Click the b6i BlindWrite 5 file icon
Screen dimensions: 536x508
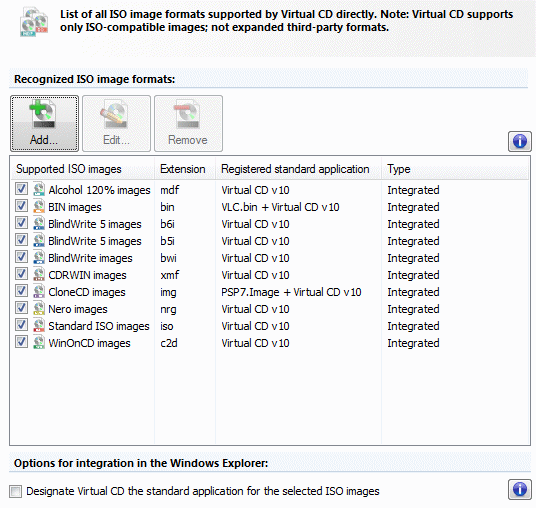(39, 223)
